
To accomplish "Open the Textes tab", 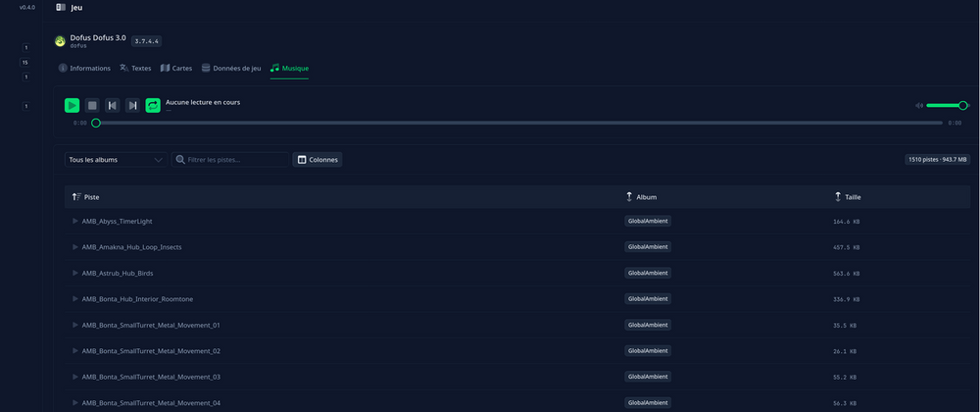I will point(135,68).
